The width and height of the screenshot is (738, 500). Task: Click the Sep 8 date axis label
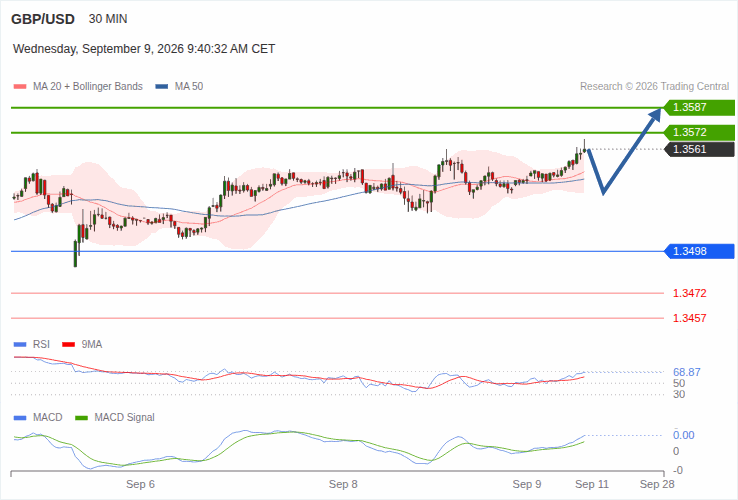[x=343, y=484]
